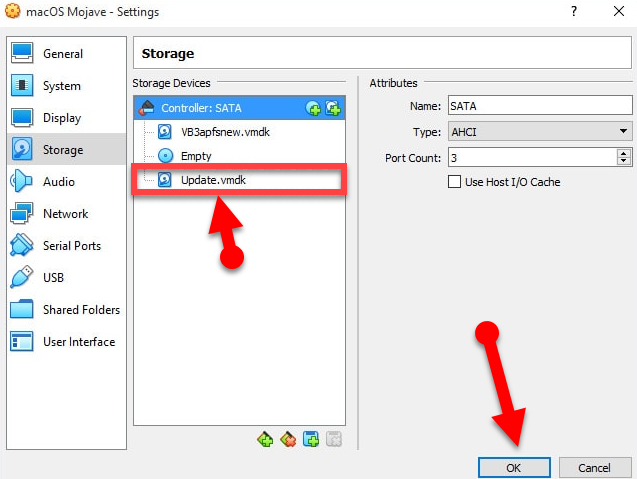
Task: Open the Network settings section
Action: click(x=65, y=214)
